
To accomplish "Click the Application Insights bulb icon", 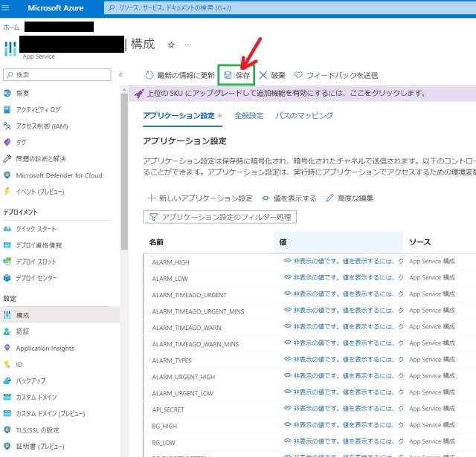I will 7,348.
